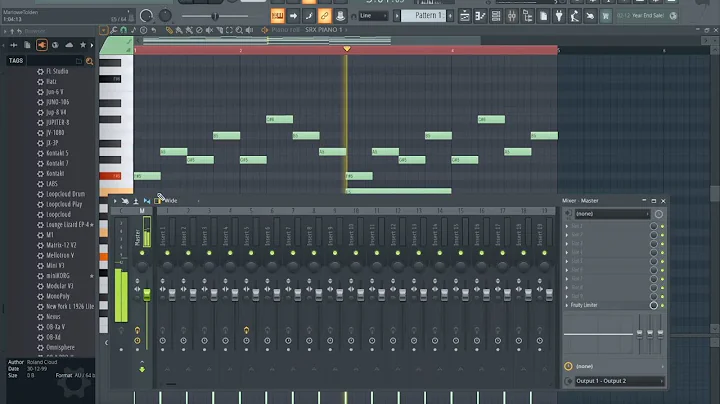Image resolution: width=720 pixels, height=404 pixels.
Task: Click the Insert 3 volume fader
Action: pos(214,295)
